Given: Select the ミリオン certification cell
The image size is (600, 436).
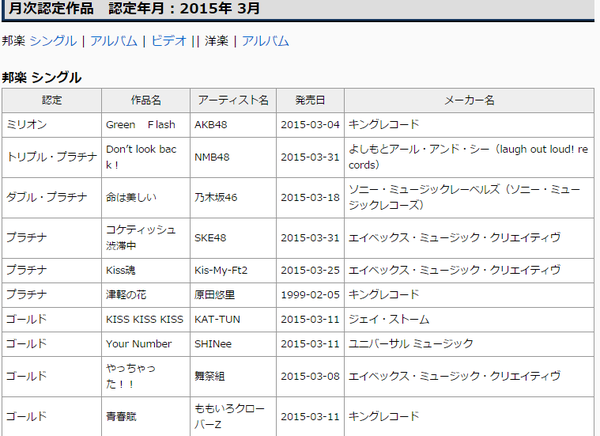Looking at the screenshot, I should (x=52, y=125).
